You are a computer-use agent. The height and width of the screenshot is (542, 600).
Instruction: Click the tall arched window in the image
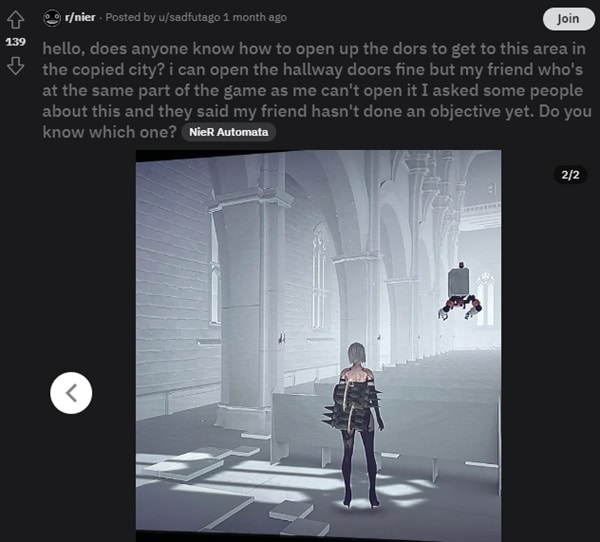point(318,278)
